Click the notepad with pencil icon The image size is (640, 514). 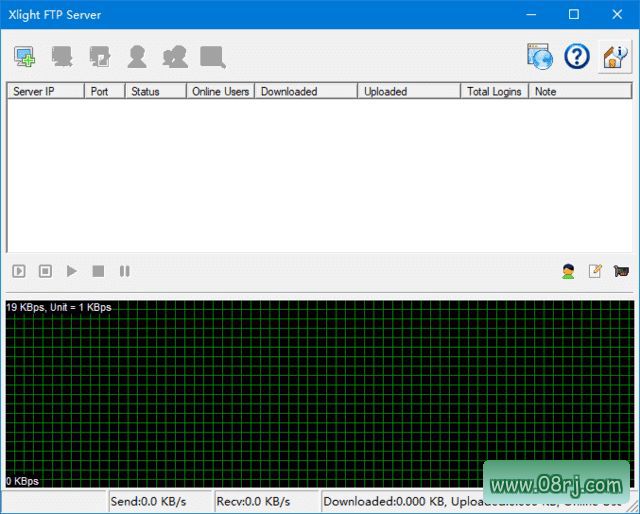coord(595,271)
